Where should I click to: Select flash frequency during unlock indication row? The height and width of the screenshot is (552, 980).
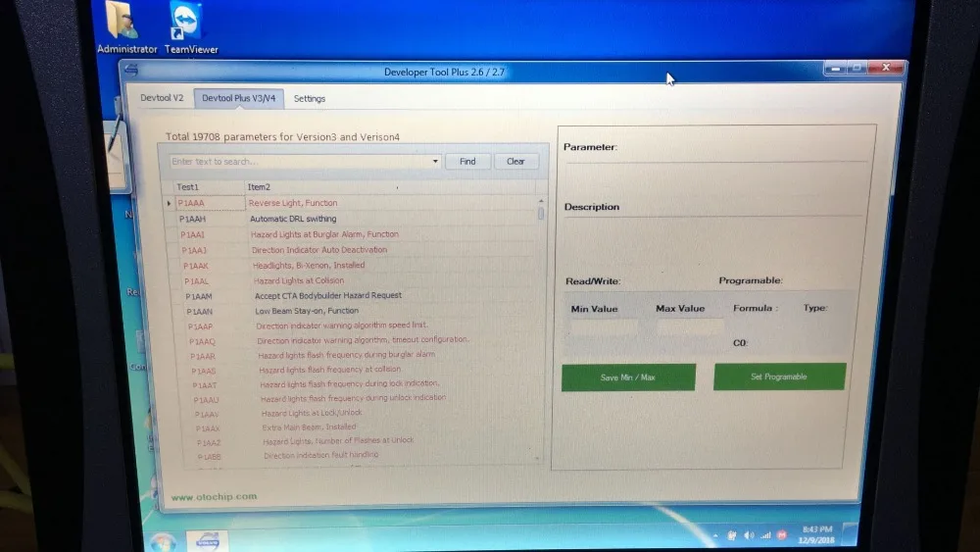[364, 399]
